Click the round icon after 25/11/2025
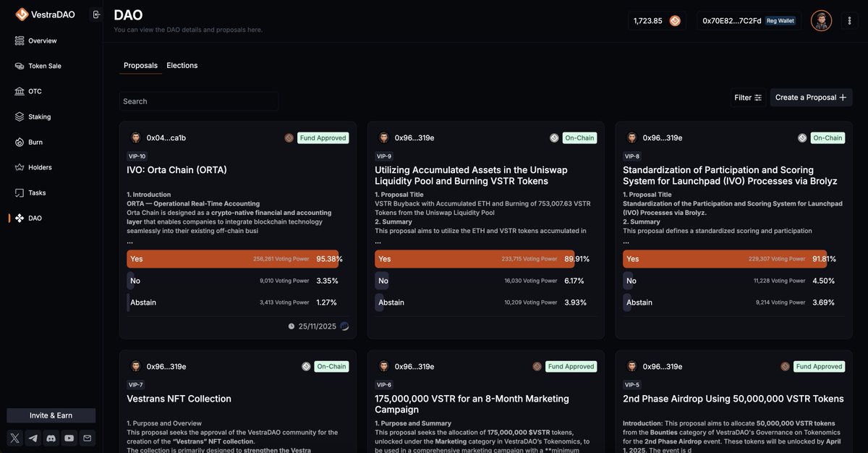 coord(344,326)
